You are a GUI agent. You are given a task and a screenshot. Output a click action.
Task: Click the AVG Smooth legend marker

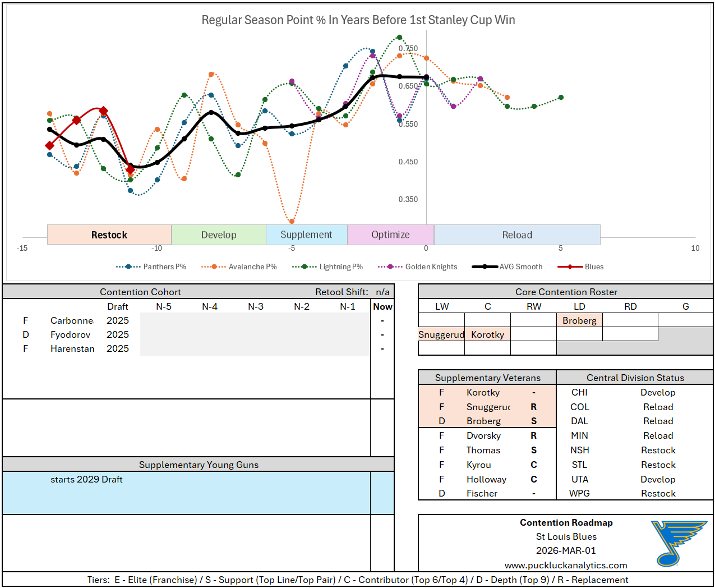click(x=485, y=267)
